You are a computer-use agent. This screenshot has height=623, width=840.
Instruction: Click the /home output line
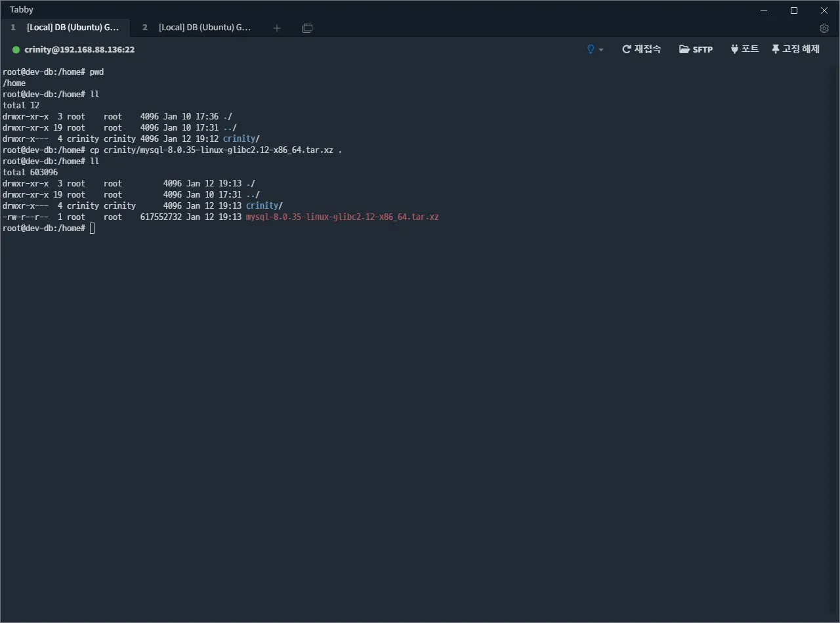click(x=14, y=83)
